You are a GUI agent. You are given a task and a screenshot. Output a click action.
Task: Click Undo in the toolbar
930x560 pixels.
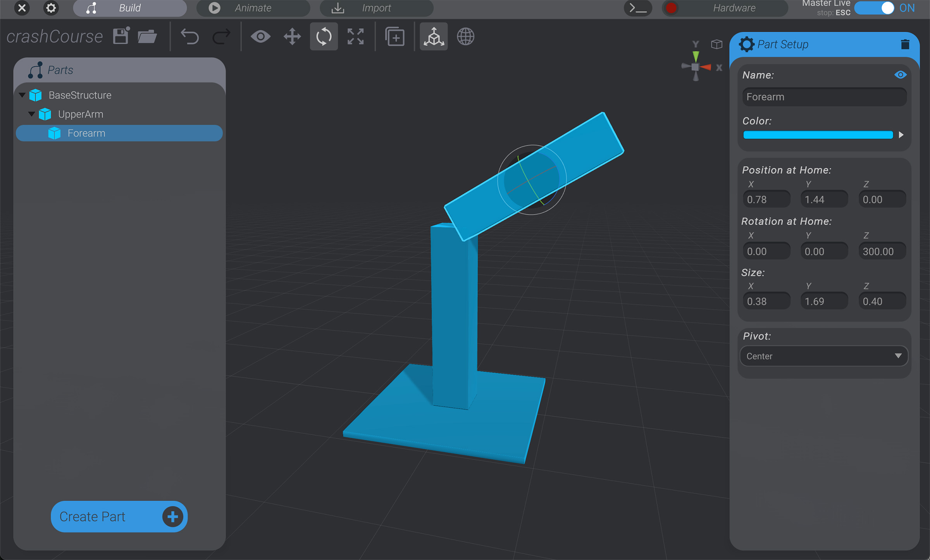point(189,36)
